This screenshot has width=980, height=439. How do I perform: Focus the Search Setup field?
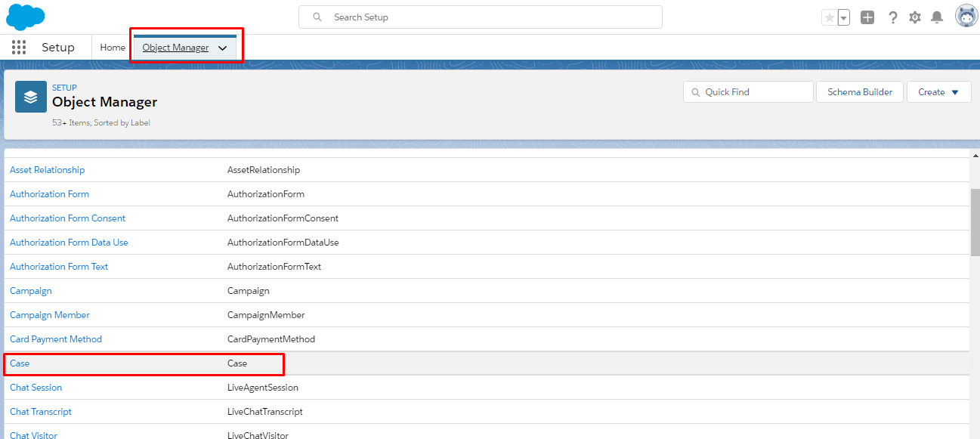pyautogui.click(x=481, y=17)
